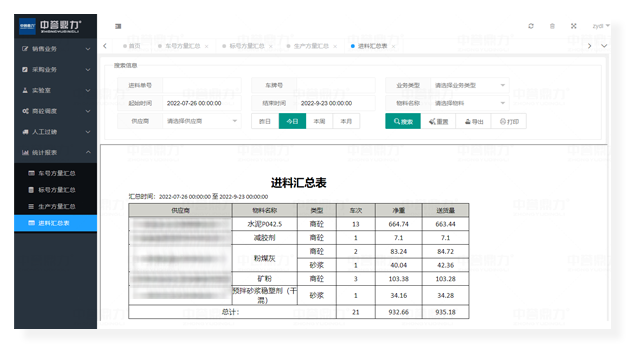
Task: Select the 本月 date range option
Action: tap(346, 121)
